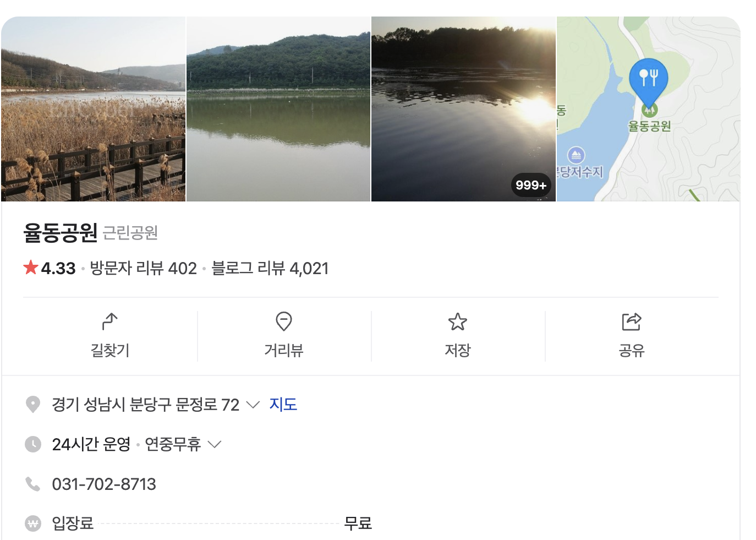The height and width of the screenshot is (540, 756).
Task: Open the 지도 map link
Action: [x=283, y=404]
